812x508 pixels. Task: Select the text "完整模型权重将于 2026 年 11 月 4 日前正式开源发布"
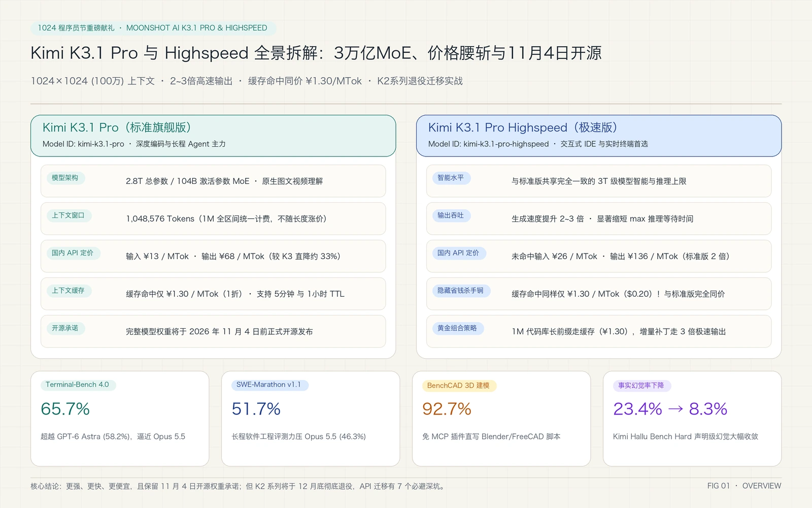point(219,332)
